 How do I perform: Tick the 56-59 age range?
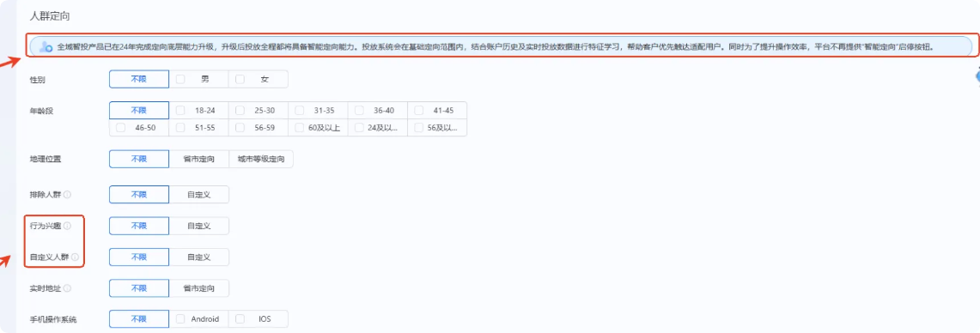tap(240, 128)
